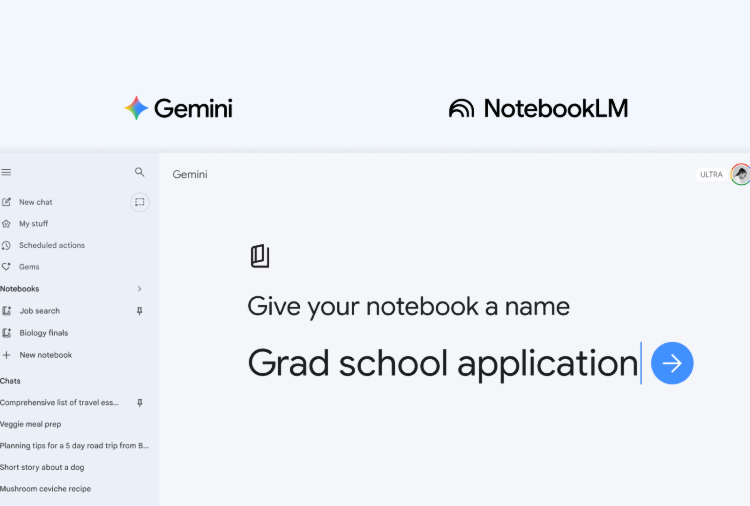This screenshot has width=750, height=506.
Task: Click notebook icon above the name heading
Action: [260, 256]
